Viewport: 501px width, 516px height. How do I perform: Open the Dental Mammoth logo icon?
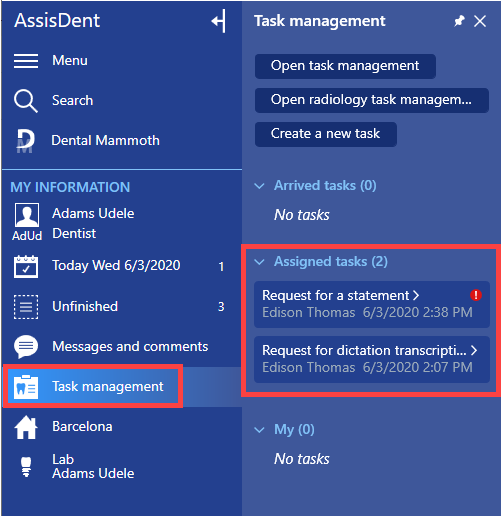point(26,141)
